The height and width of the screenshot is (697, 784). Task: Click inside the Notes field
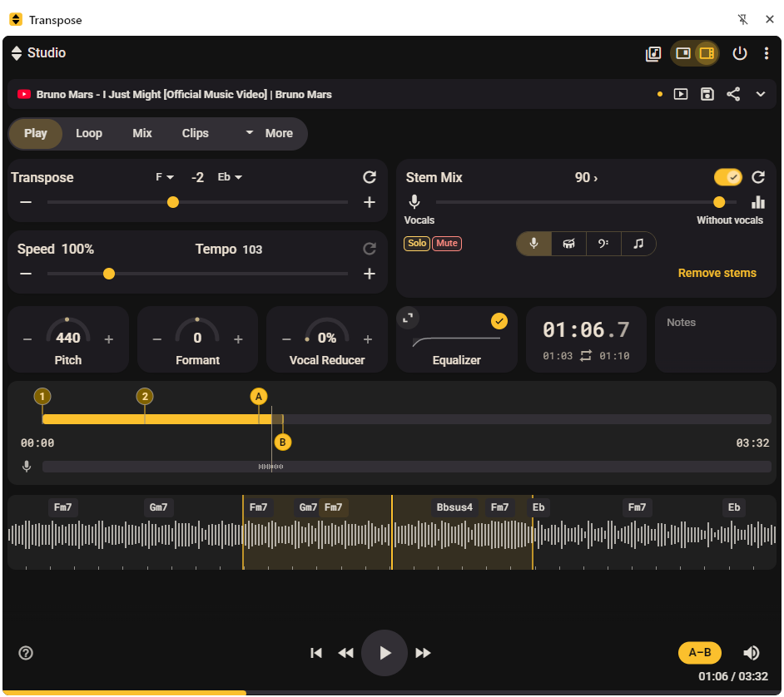pos(716,339)
